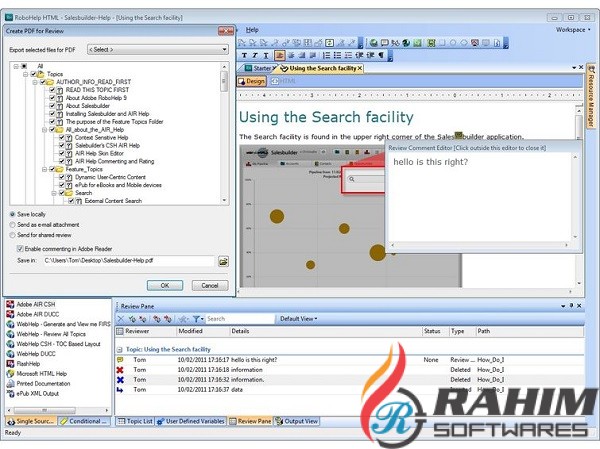Uncheck About Salesbuilder checkbox

pos(52,106)
